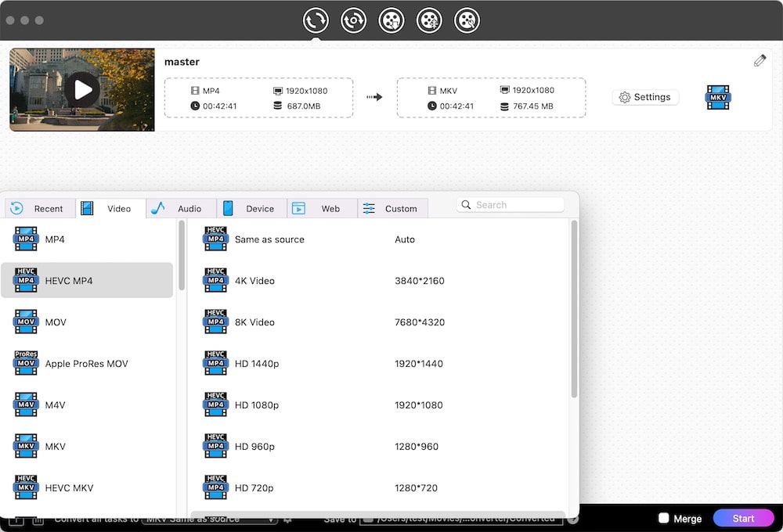Screen dimensions: 783x532
Task: Switch to the Audio tab
Action: [181, 209]
